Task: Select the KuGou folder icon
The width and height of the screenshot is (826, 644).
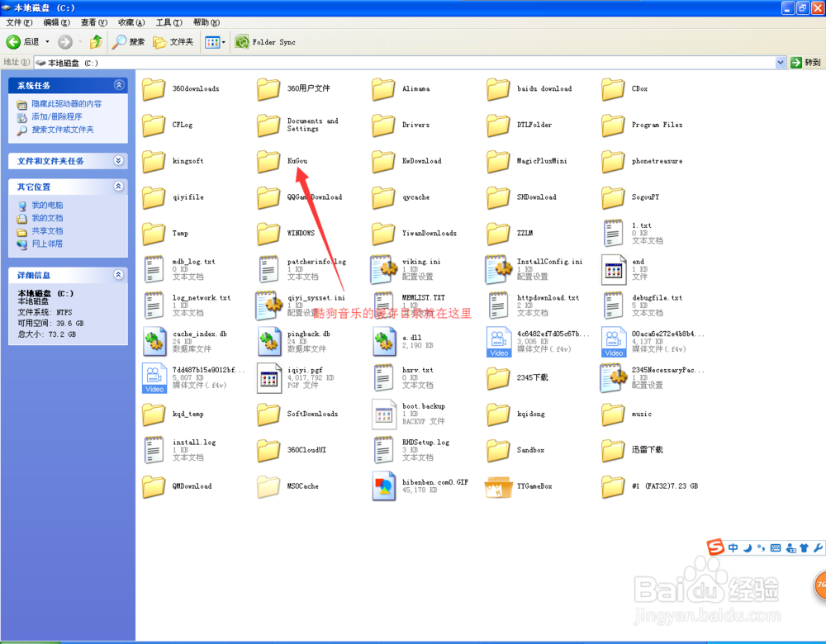Action: pyautogui.click(x=268, y=161)
